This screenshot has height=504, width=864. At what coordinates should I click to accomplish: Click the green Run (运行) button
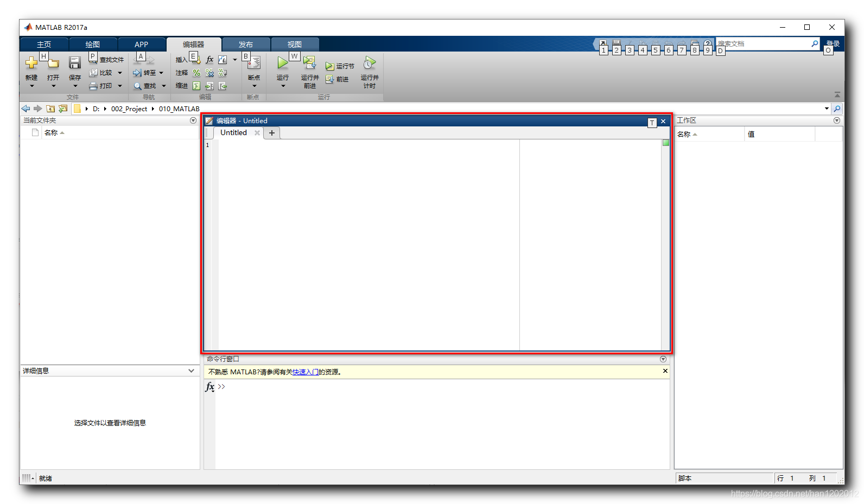(282, 63)
